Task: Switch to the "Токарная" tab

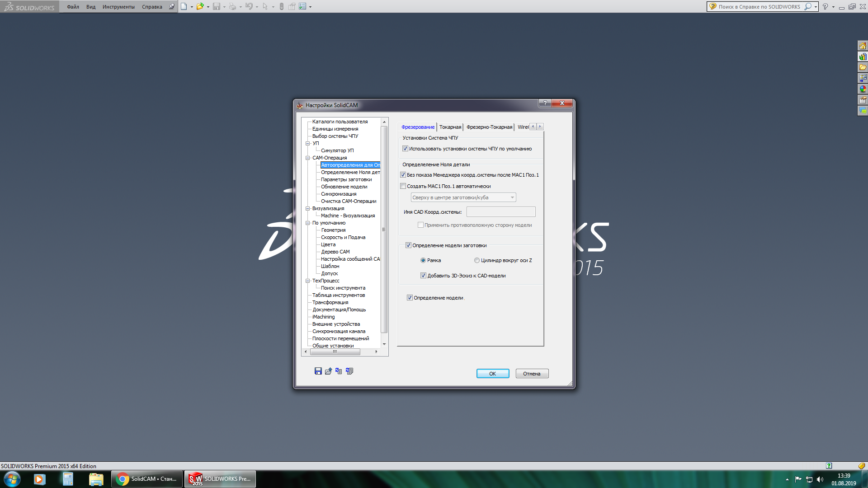Action: [450, 127]
